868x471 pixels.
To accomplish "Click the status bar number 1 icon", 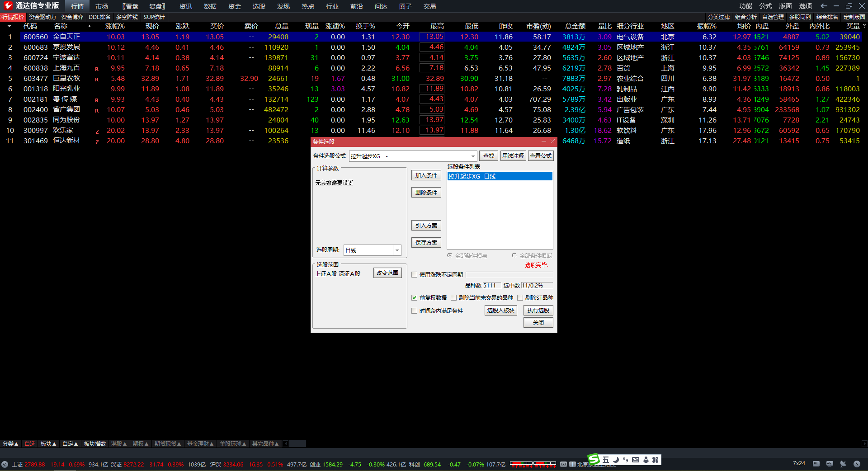I will pos(572,464).
